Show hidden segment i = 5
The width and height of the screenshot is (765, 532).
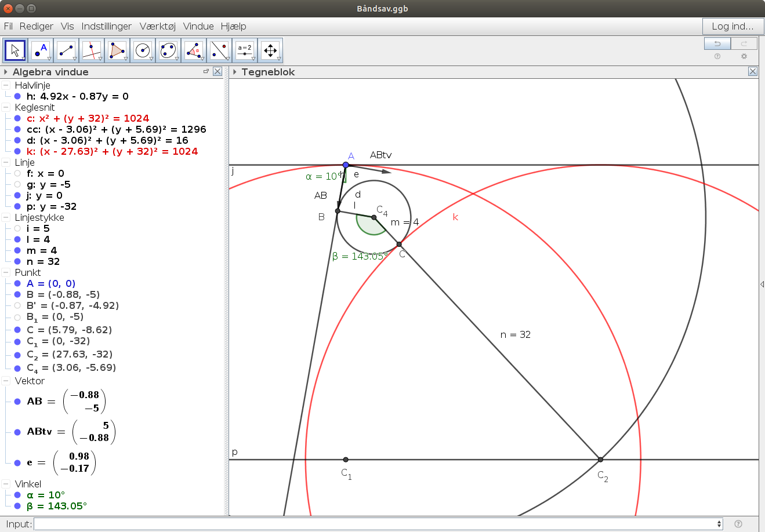click(17, 228)
